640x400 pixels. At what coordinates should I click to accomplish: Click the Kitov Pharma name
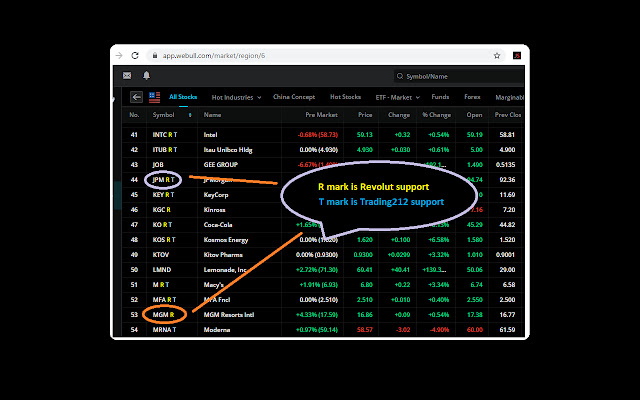223,255
